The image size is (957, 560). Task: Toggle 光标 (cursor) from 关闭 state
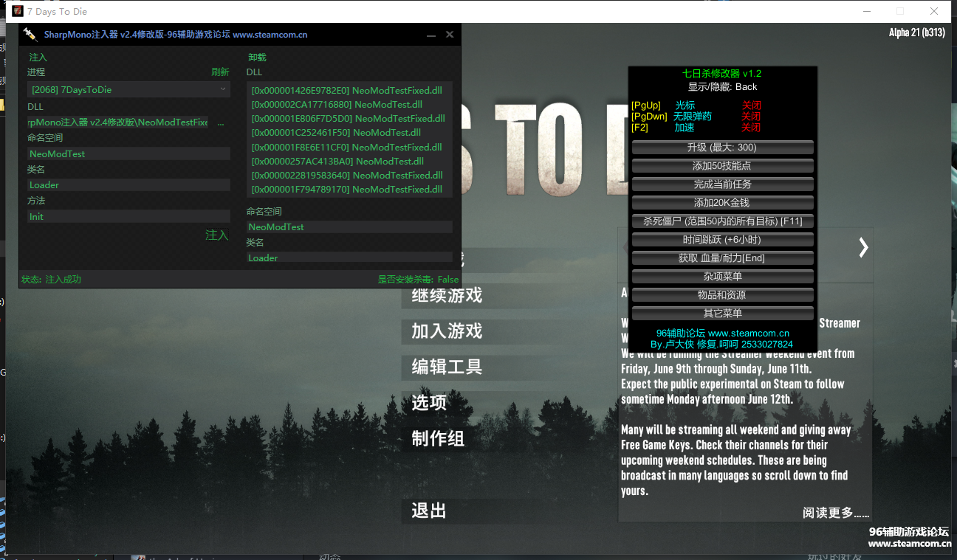click(x=751, y=106)
